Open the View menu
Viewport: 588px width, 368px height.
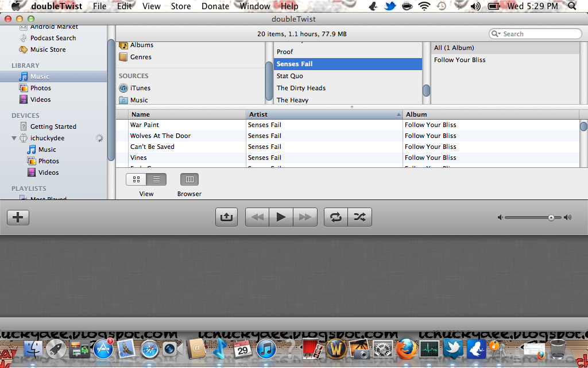point(152,6)
